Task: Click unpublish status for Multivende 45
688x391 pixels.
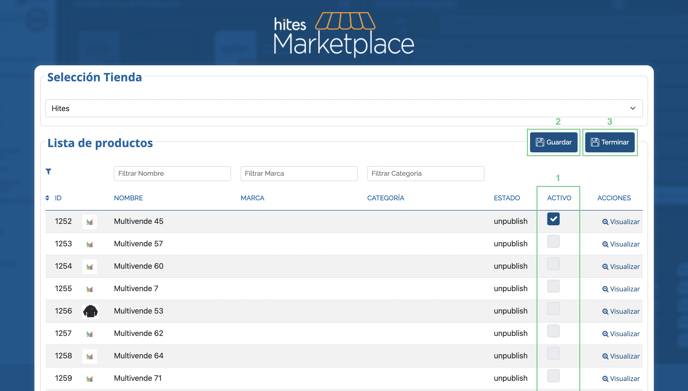Action: point(510,221)
